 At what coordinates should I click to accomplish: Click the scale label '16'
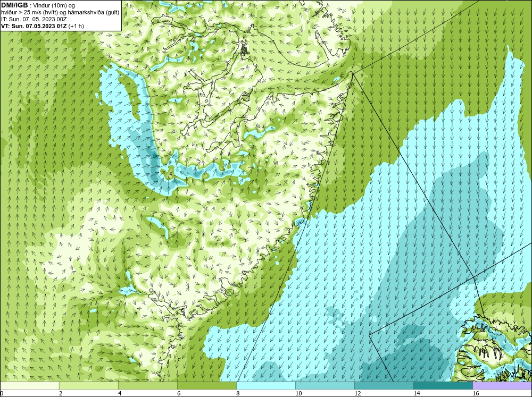(476, 393)
